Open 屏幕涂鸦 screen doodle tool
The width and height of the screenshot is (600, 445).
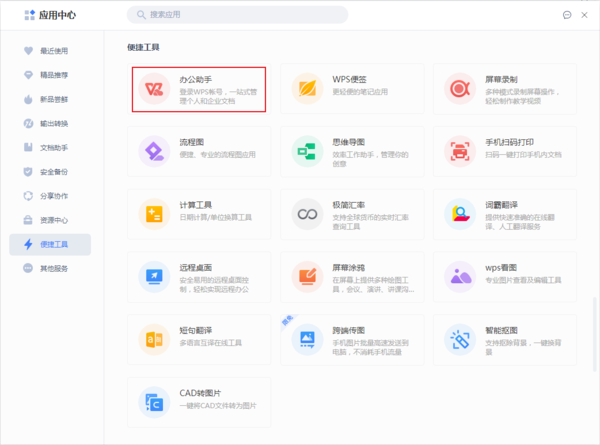pos(307,275)
